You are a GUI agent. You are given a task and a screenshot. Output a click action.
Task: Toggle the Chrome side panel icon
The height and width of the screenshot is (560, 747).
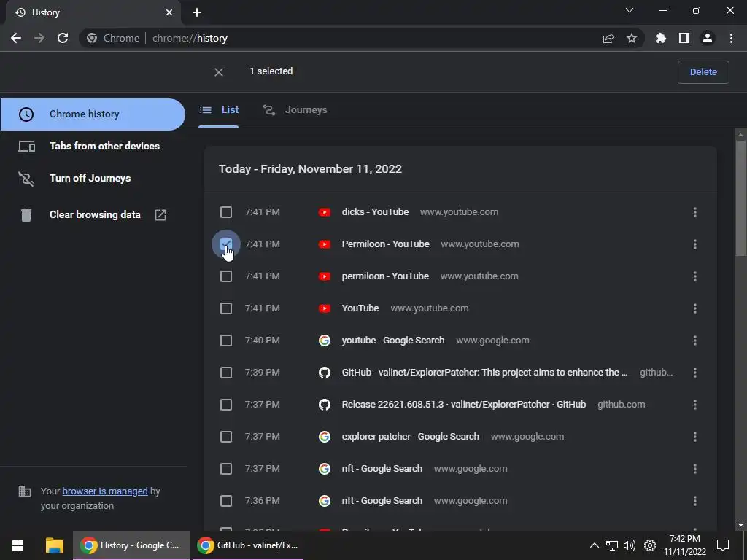coord(684,38)
